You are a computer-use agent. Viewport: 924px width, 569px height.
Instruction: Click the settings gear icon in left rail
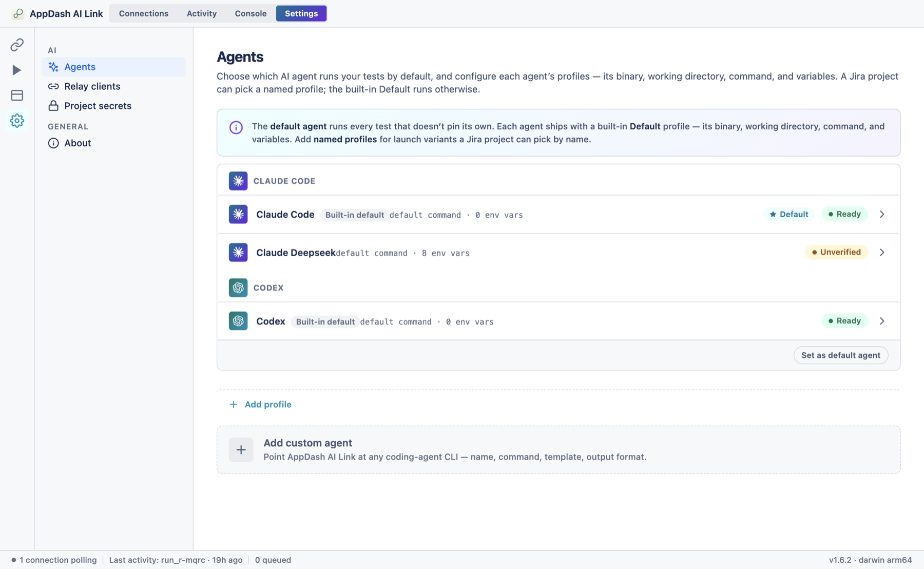[17, 121]
